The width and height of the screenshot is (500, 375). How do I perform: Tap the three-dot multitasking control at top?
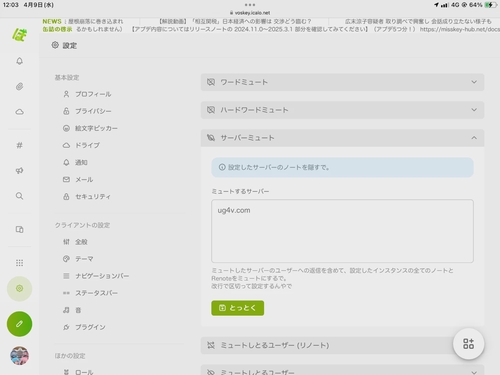[x=250, y=5]
